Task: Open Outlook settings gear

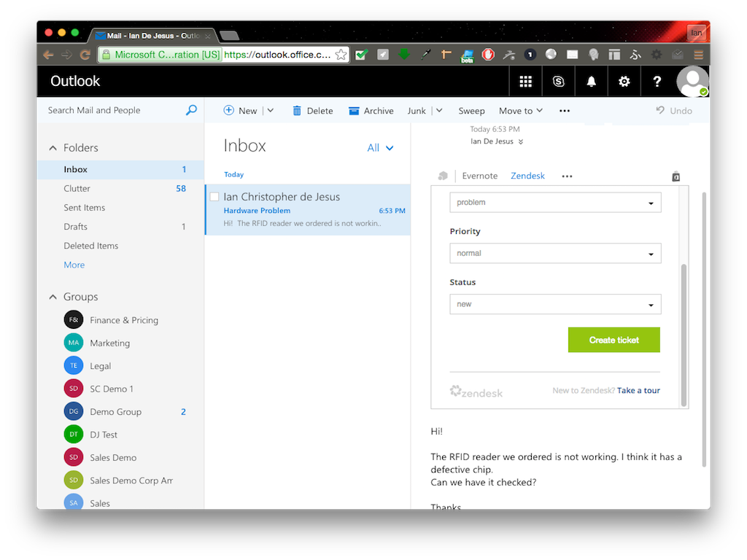Action: [x=624, y=81]
